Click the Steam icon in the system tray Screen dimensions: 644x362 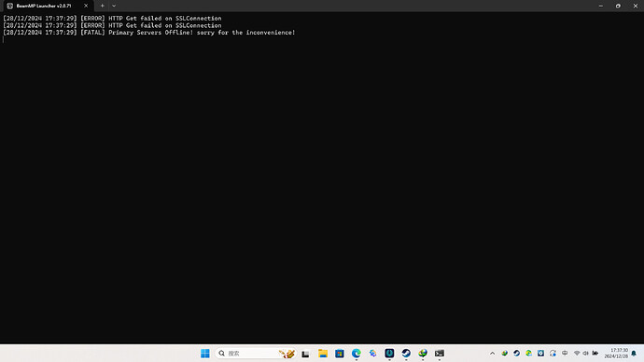click(517, 354)
